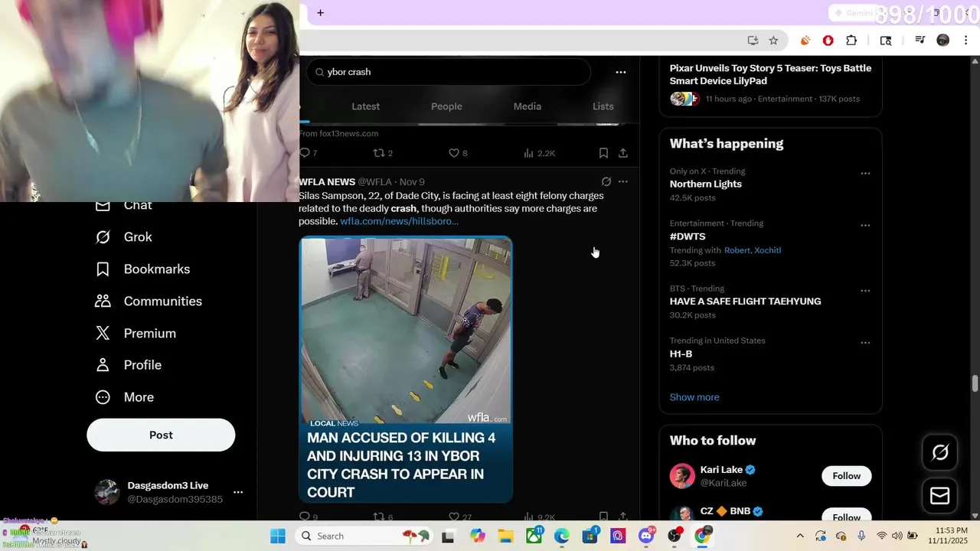The height and width of the screenshot is (551, 980).
Task: Switch to the People tab
Action: tap(446, 106)
